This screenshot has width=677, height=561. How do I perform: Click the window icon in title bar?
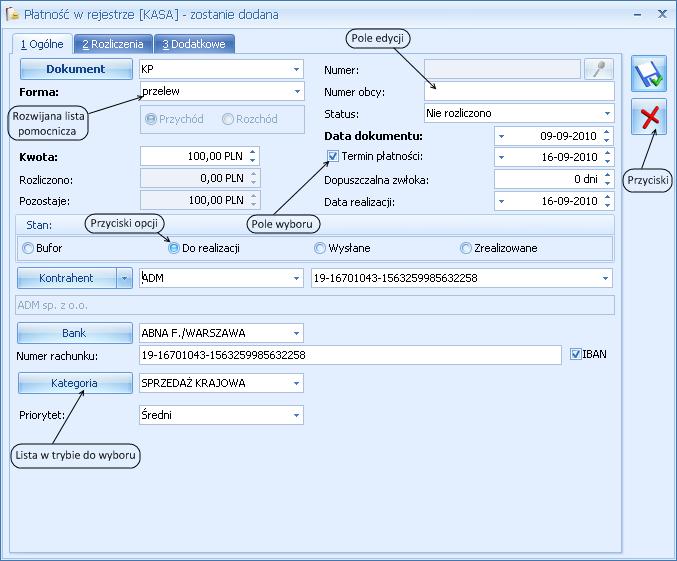coord(12,14)
